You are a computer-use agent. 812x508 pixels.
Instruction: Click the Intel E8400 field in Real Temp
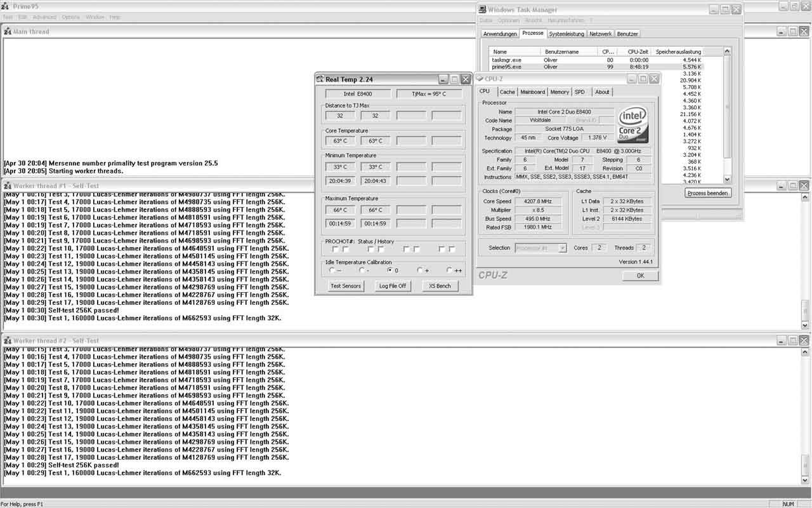(358, 94)
